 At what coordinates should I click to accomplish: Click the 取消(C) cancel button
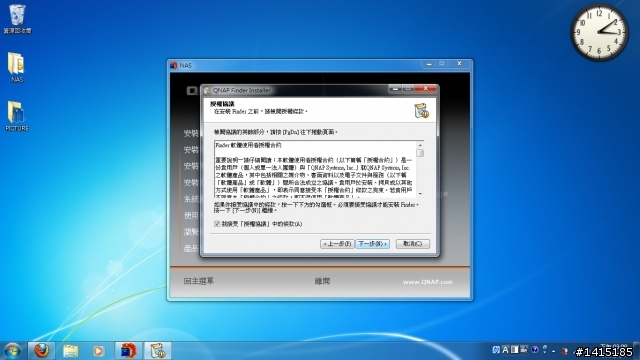coord(413,244)
